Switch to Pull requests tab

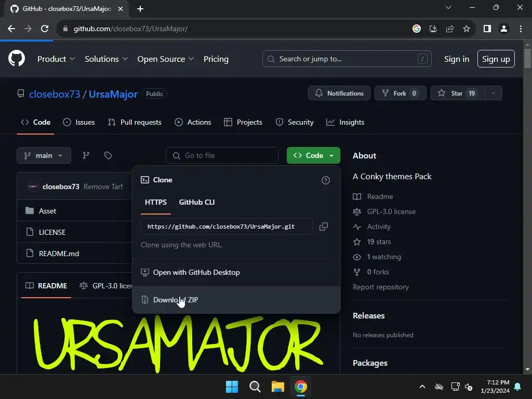point(135,122)
